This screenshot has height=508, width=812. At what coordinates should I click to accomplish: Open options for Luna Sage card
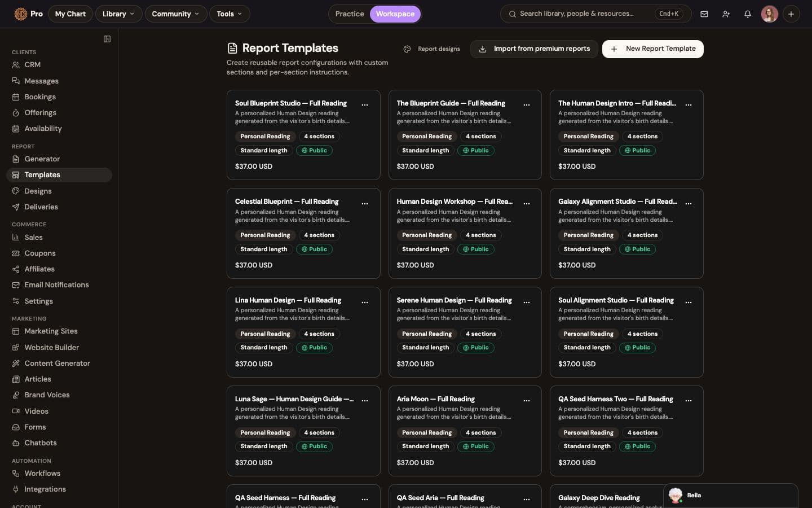point(365,400)
